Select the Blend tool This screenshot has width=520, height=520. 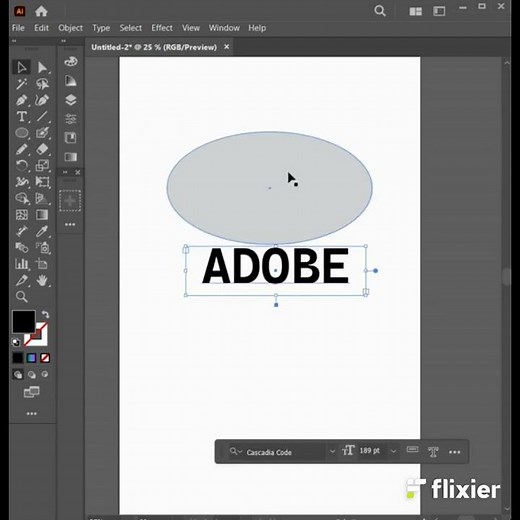[22, 247]
